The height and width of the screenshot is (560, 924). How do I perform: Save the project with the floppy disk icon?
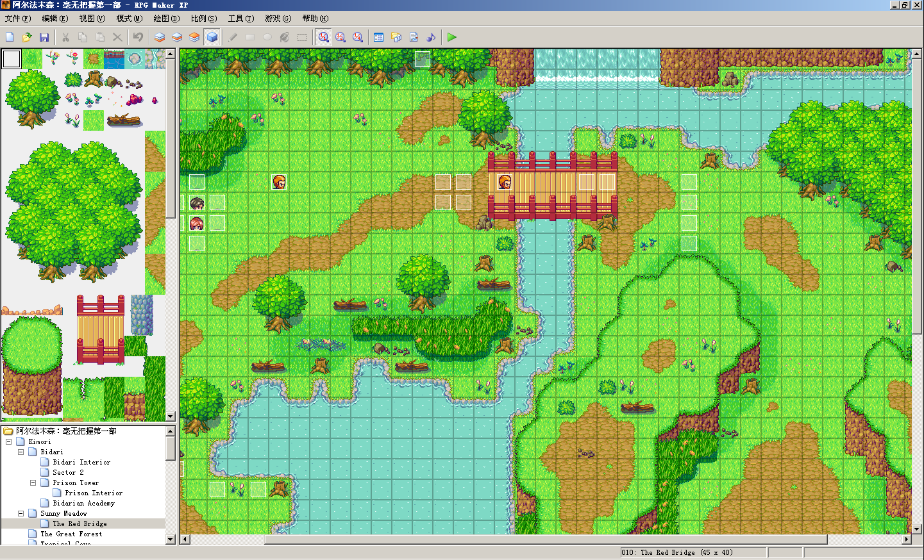click(44, 37)
